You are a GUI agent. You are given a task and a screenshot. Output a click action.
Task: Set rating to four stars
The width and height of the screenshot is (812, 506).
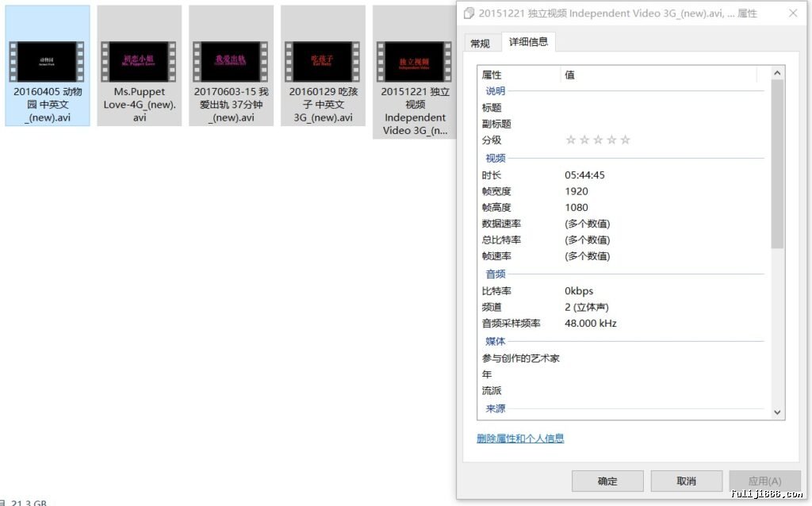pyautogui.click(x=611, y=140)
